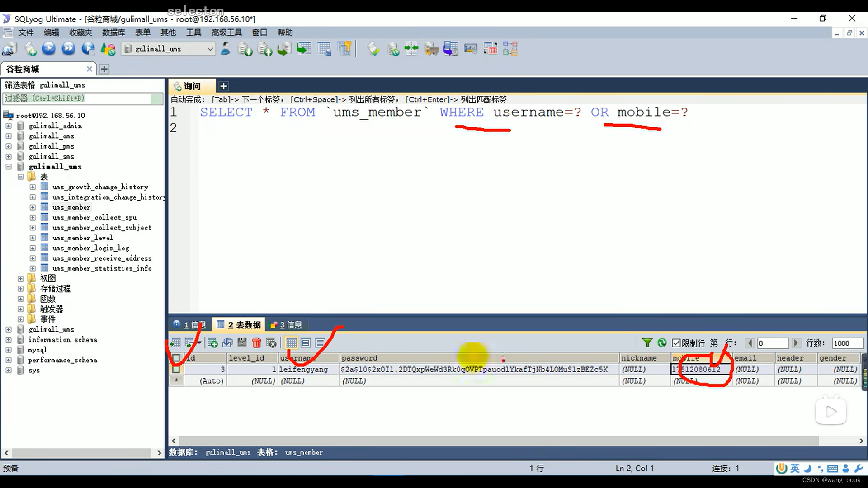868x488 pixels.
Task: Expand the 存储过程 folder
Action: [21, 289]
